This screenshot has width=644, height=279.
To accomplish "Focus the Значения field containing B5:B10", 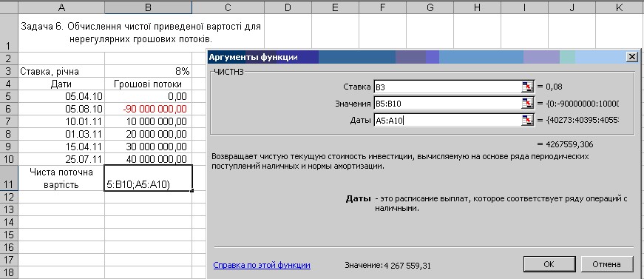I will 447,104.
